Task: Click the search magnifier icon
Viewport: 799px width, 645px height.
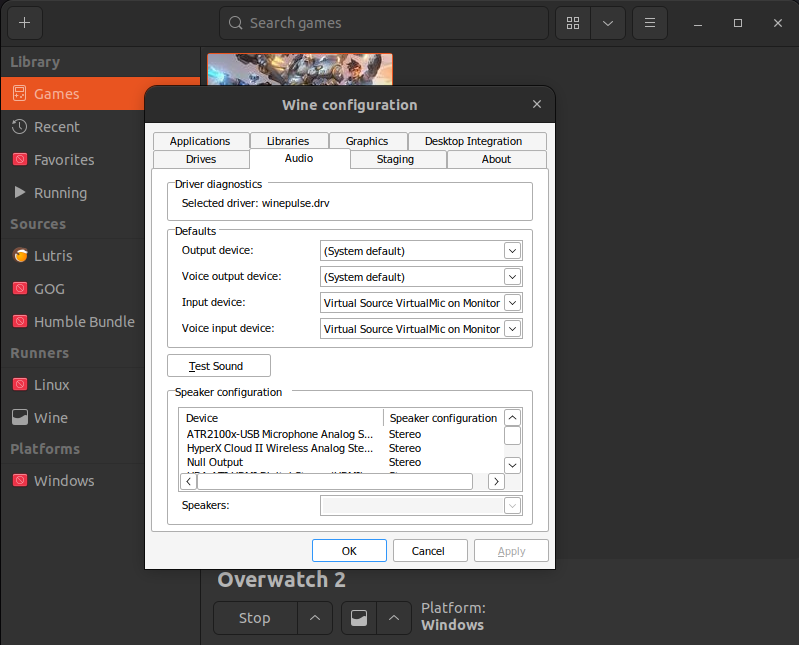Action: coord(235,23)
